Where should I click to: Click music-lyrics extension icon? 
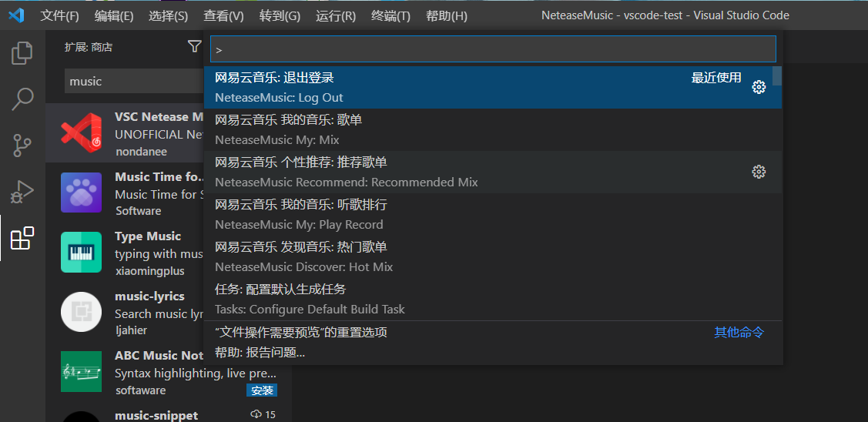[82, 312]
